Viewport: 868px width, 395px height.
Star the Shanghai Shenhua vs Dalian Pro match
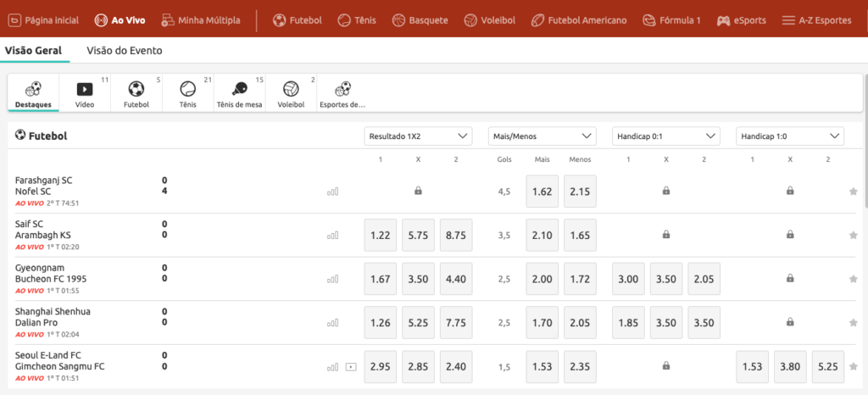tap(854, 323)
